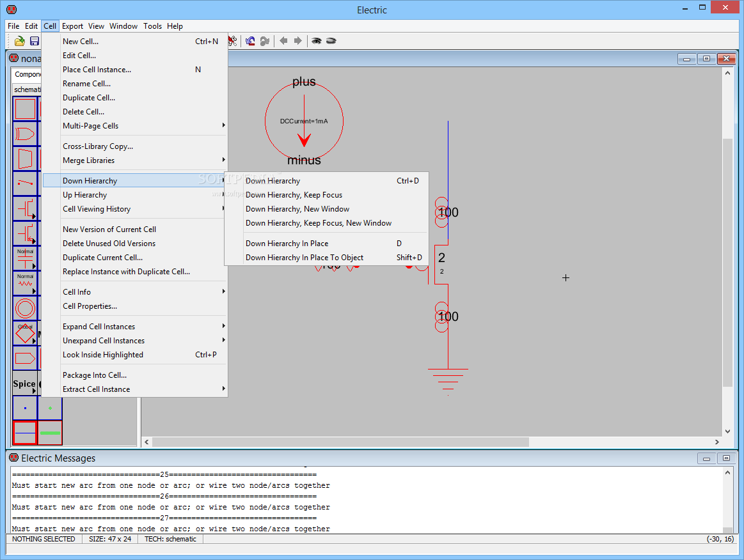The image size is (744, 560).
Task: Choose Place Cell Instance... entry
Action: [x=144, y=70]
